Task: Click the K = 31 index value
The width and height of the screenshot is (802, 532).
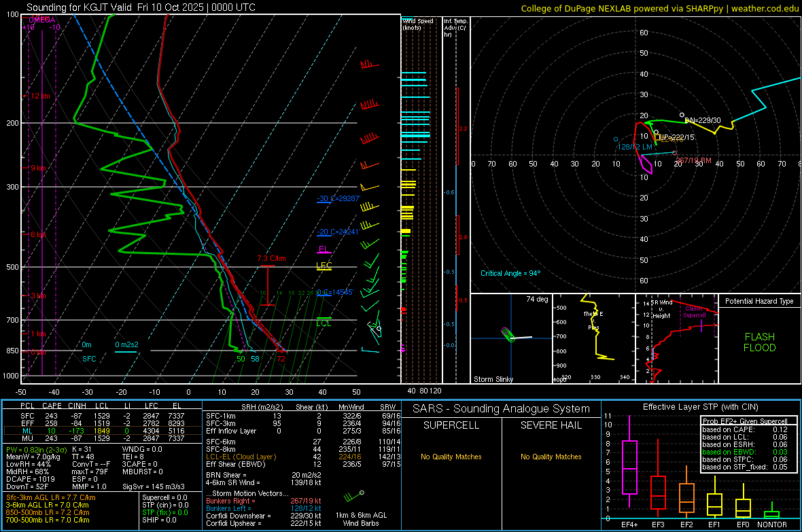Action: tap(82, 450)
